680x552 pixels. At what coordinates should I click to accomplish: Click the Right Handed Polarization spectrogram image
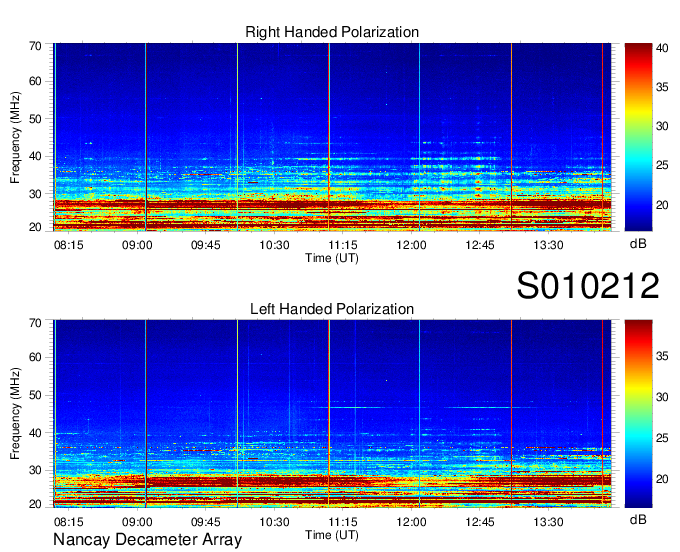coord(332,137)
